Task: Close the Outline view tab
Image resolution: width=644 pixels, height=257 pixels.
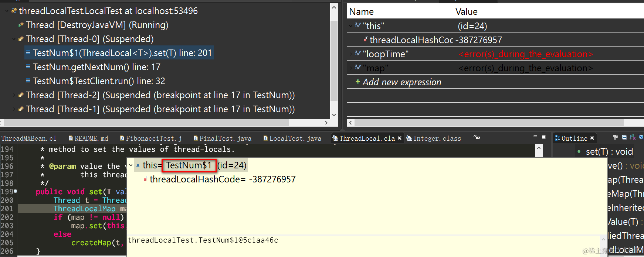Action: point(592,138)
